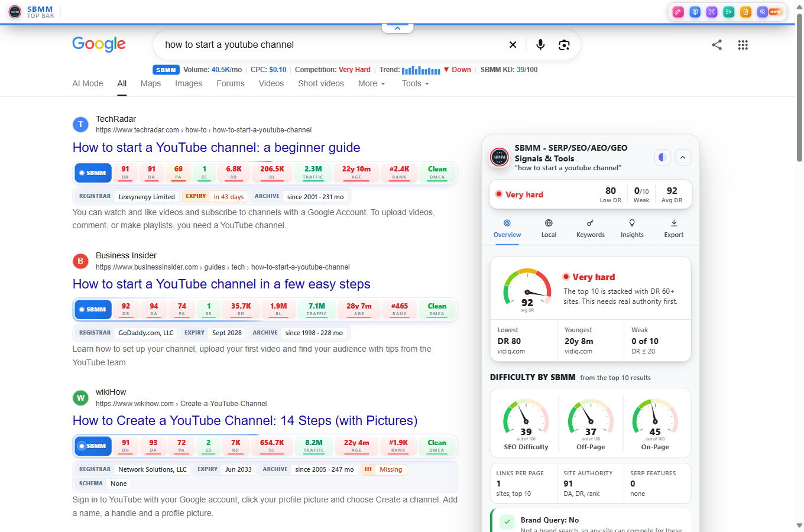Open Google Lens image search icon
The width and height of the screenshot is (804, 532).
coord(564,45)
